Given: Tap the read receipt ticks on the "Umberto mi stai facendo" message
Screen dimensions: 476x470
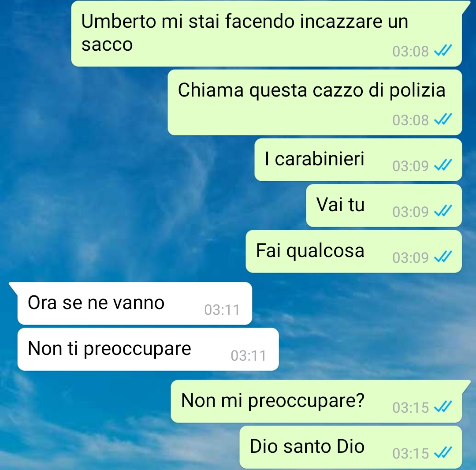Looking at the screenshot, I should pos(443,51).
